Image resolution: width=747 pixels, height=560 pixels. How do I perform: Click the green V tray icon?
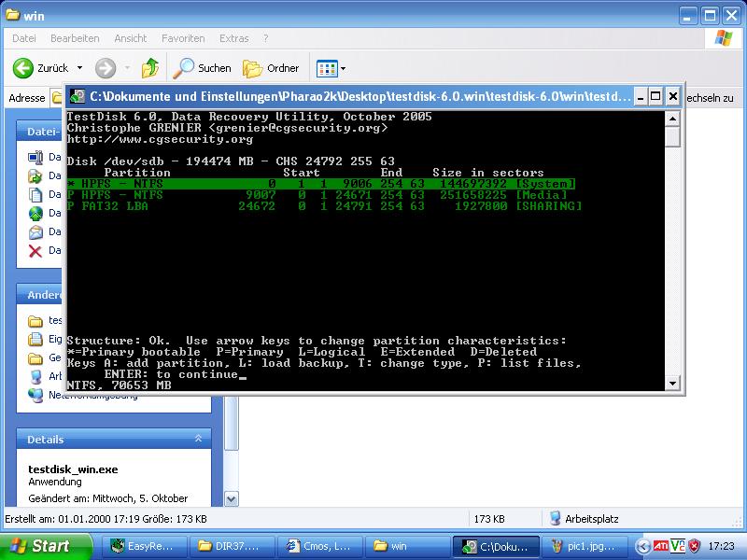pyautogui.click(x=678, y=546)
